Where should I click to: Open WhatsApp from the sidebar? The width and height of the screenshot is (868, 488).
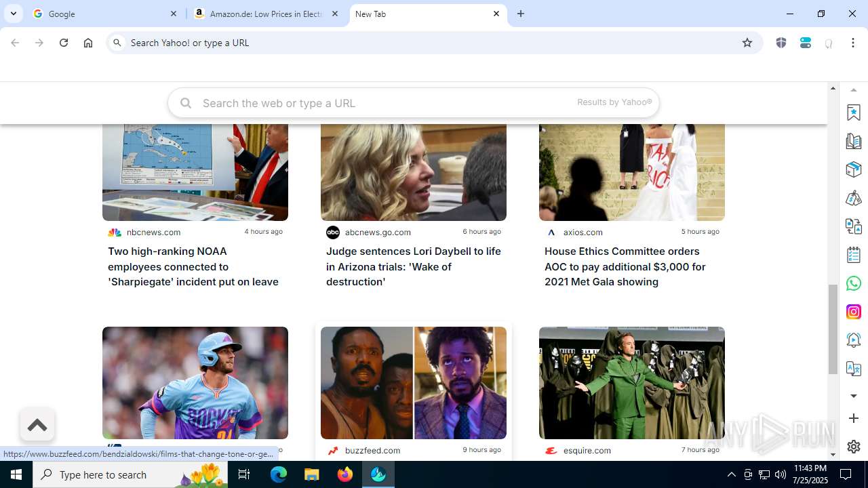pyautogui.click(x=854, y=283)
